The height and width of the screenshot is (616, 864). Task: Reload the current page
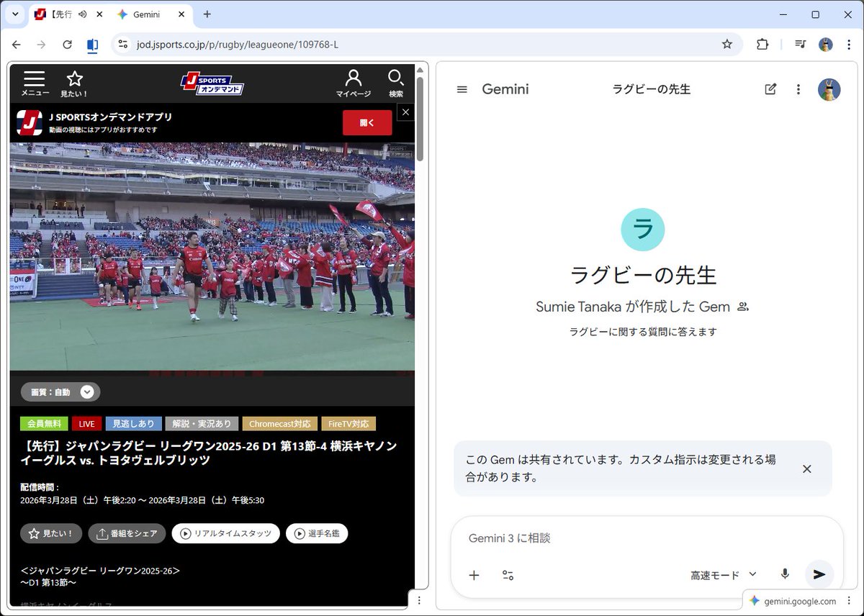point(67,45)
